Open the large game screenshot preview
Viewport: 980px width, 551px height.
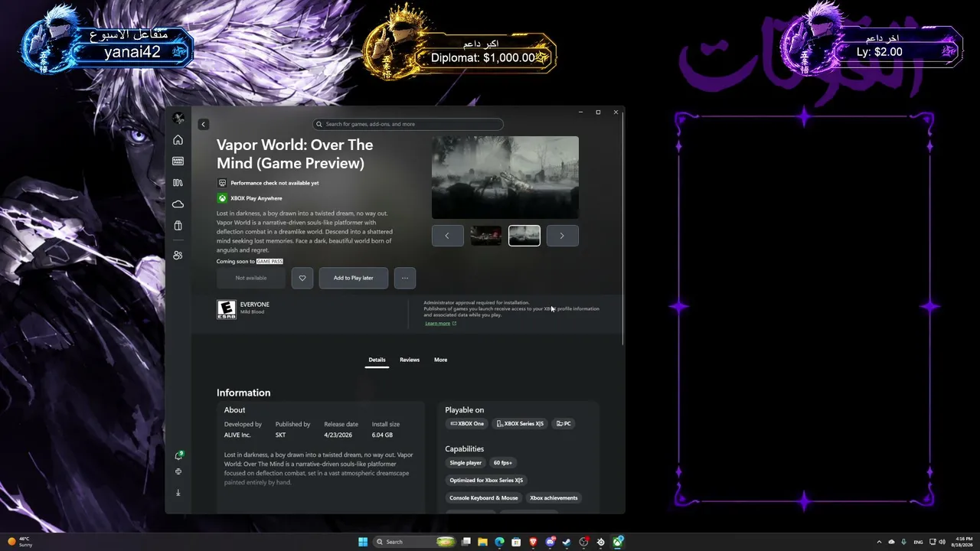505,178
